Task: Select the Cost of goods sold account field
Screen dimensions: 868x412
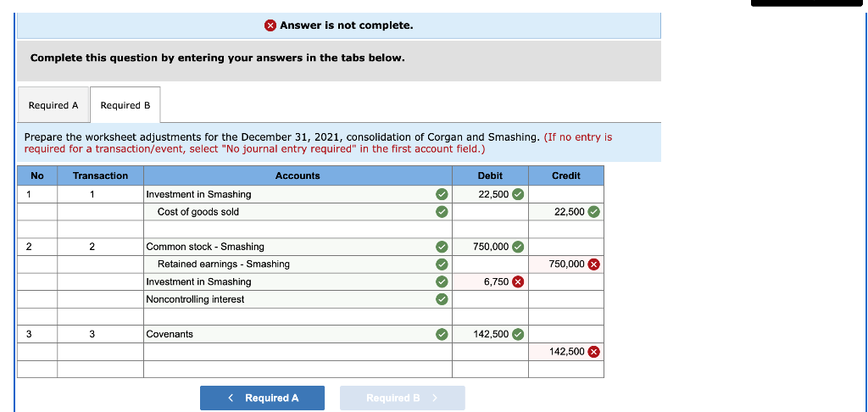Action: pyautogui.click(x=298, y=212)
